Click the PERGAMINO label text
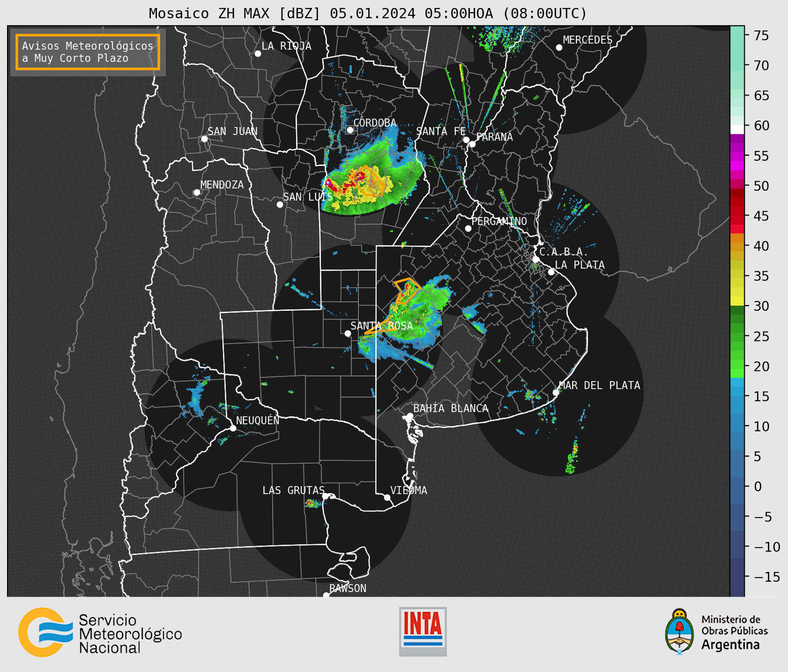Screen dimensions: 788x672 click(499, 222)
